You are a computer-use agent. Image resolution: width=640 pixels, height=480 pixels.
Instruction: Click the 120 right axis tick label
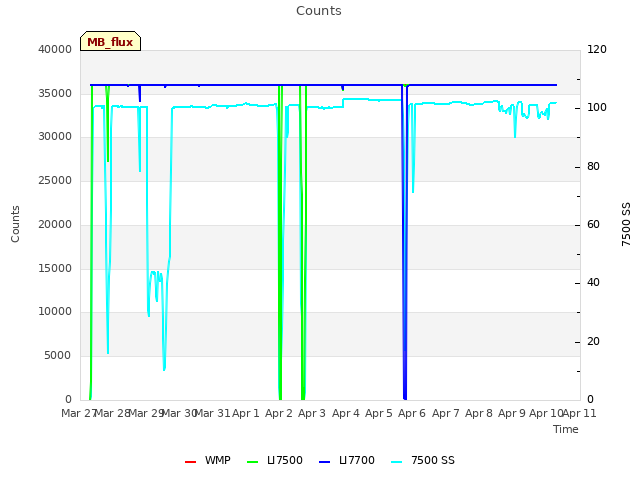click(x=597, y=49)
